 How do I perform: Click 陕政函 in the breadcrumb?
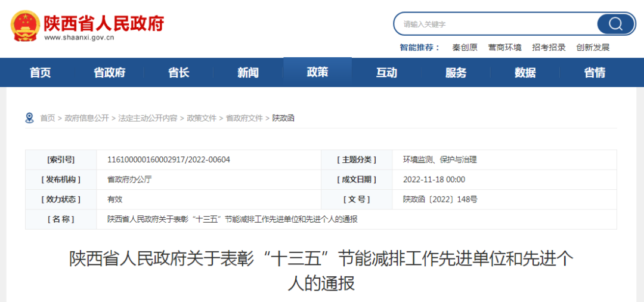[x=283, y=118]
